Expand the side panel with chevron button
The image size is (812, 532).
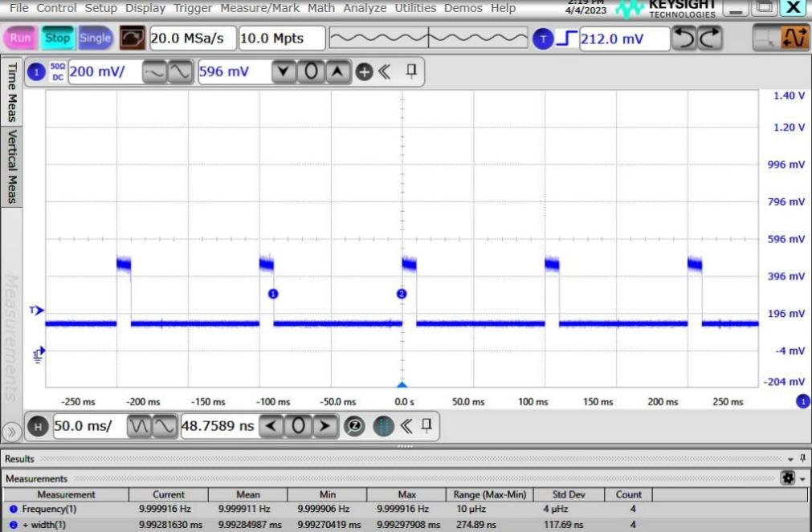(x=11, y=432)
